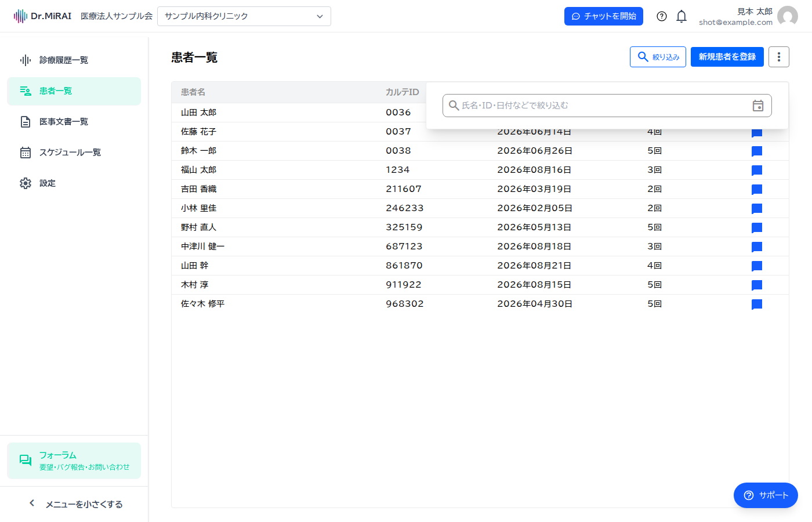
Task: Click the 医事文書 document sidebar icon
Action: tap(26, 122)
